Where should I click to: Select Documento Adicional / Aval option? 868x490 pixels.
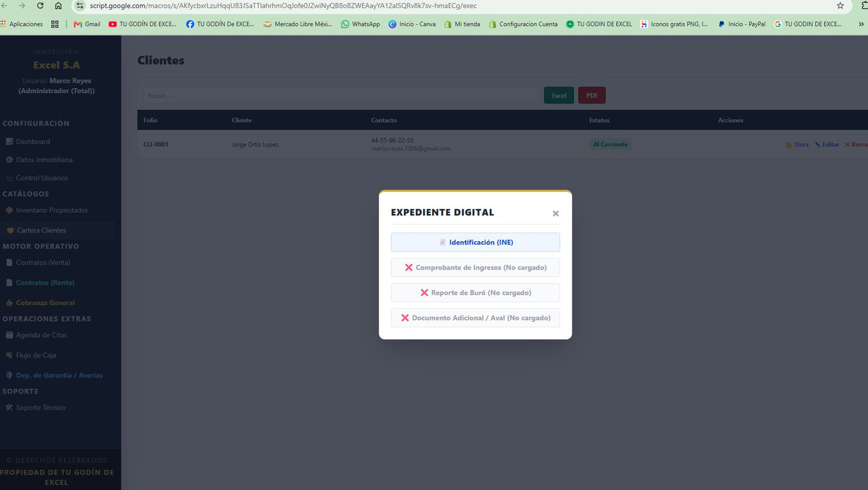click(475, 318)
